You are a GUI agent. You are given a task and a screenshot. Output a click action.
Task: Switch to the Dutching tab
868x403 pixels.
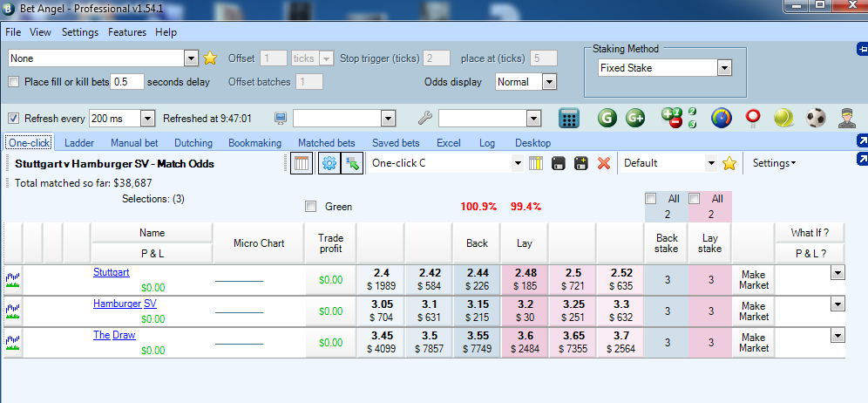(193, 143)
